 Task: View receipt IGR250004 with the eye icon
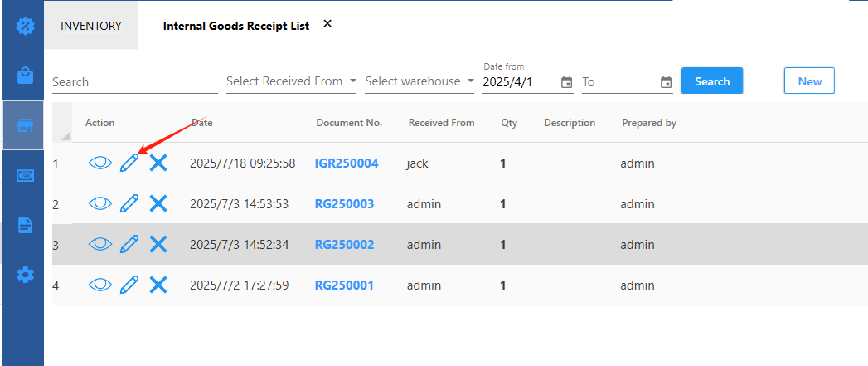point(99,163)
